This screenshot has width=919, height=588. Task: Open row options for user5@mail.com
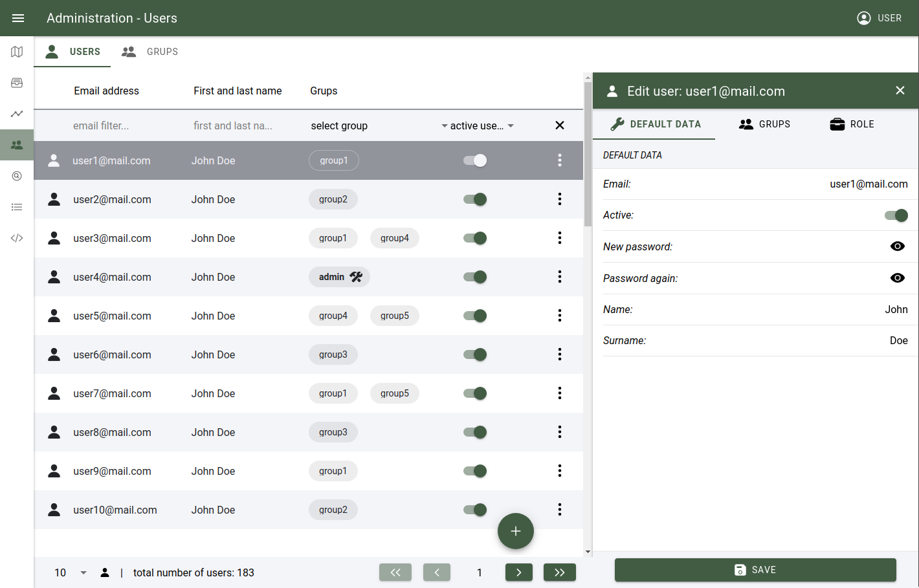click(x=560, y=316)
